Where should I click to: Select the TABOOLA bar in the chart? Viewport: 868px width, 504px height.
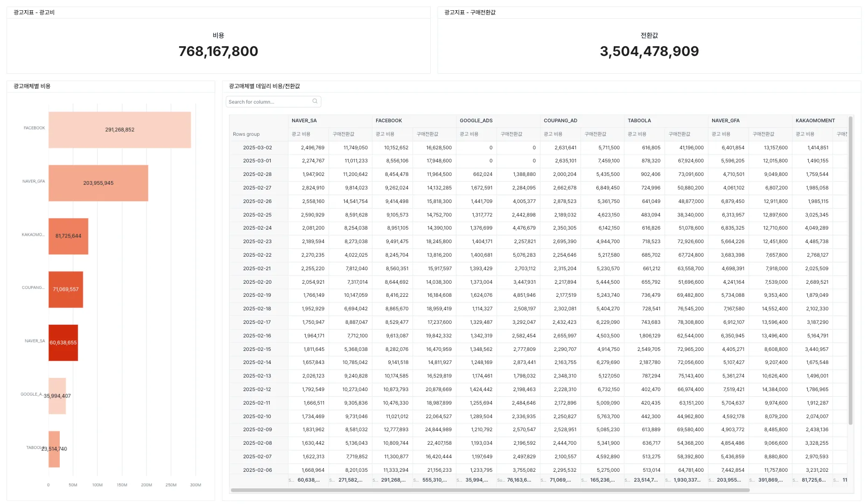54,449
